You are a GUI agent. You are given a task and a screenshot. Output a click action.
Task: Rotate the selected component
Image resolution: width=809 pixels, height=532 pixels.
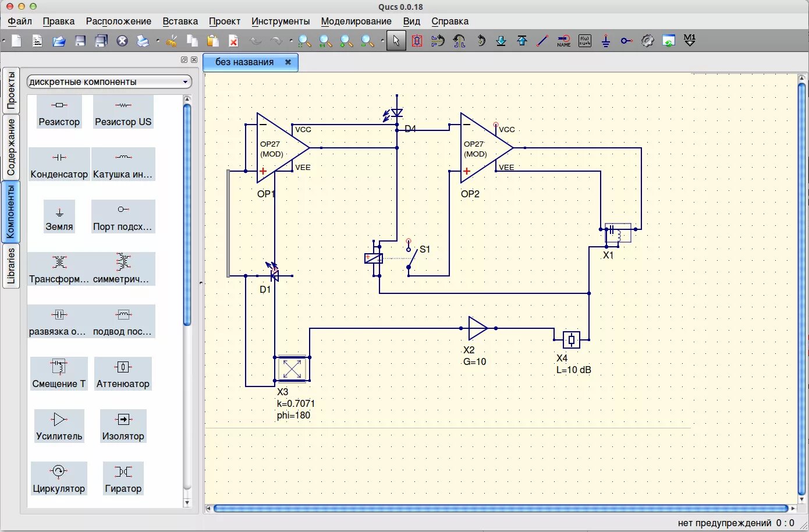point(480,41)
